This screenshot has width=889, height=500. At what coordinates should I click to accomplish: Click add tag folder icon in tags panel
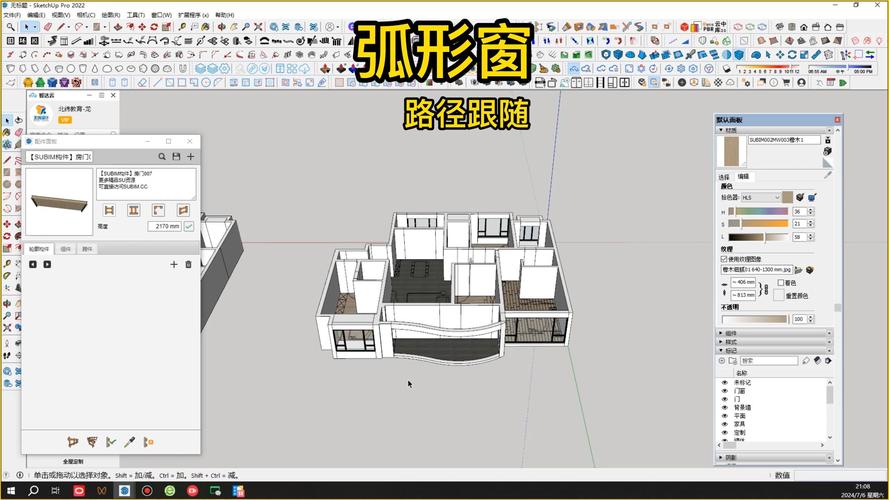733,361
